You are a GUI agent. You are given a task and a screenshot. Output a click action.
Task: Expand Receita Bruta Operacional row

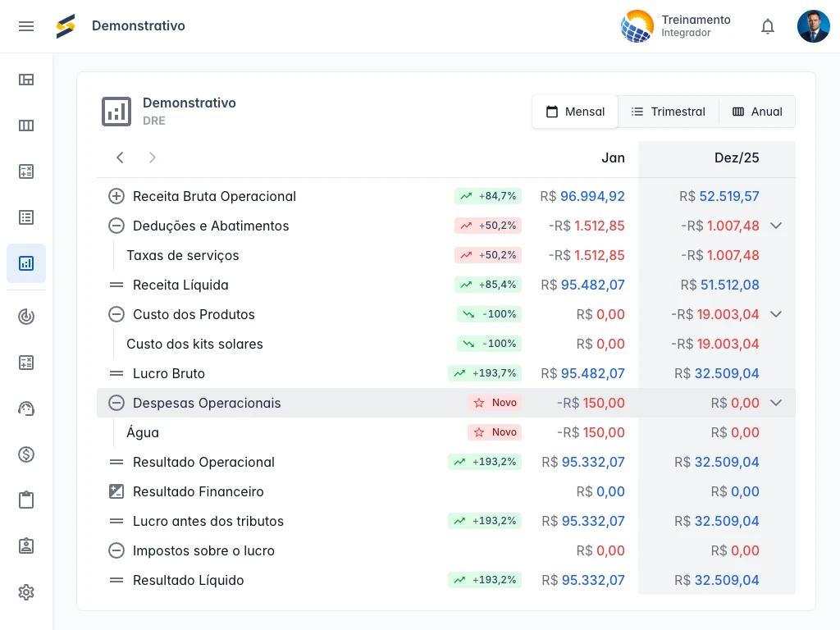(116, 196)
